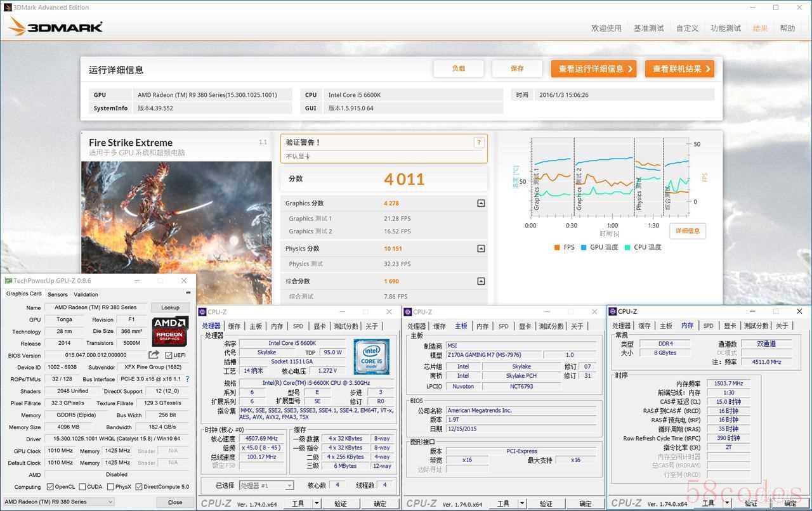This screenshot has width=812, height=511.
Task: Click 验证 in the processor CPU-Z window
Action: pyautogui.click(x=341, y=504)
